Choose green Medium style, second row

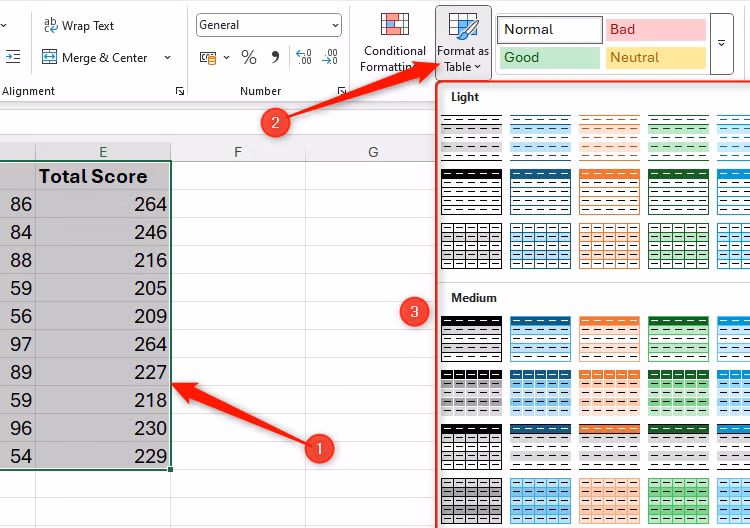tap(678, 393)
